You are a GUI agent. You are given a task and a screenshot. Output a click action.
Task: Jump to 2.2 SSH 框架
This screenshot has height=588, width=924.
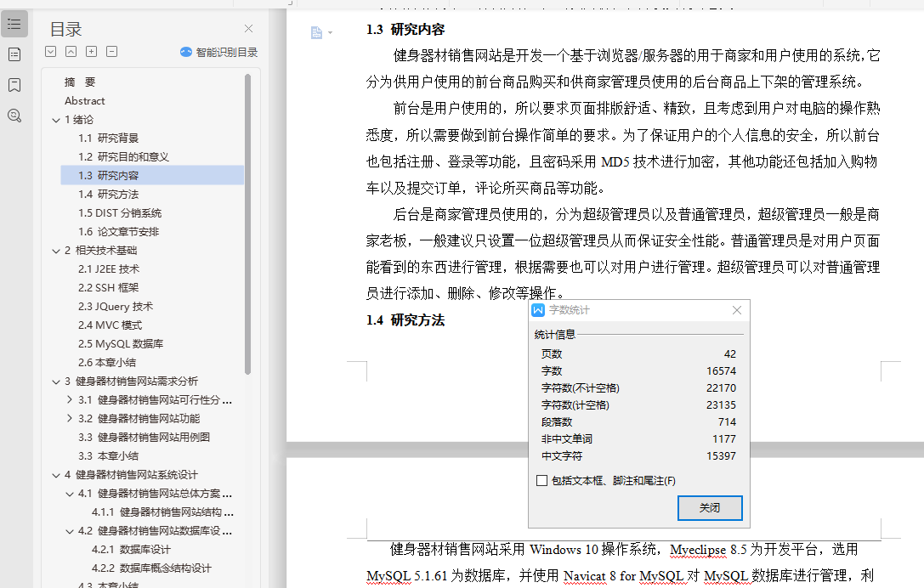(x=109, y=287)
